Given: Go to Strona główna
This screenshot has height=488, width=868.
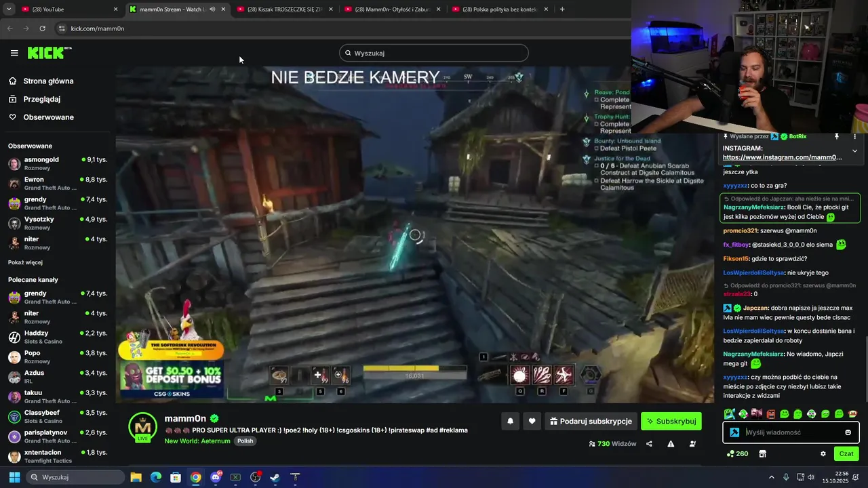Looking at the screenshot, I should [x=41, y=81].
